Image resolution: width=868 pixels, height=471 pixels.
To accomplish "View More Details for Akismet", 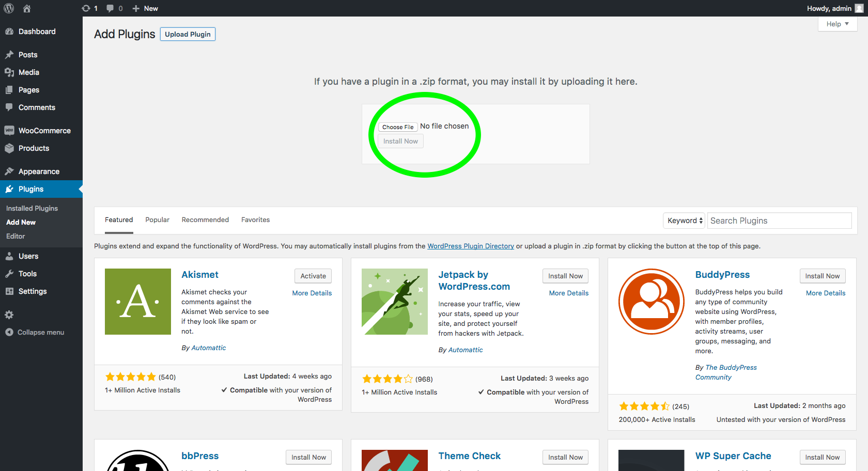I will tap(312, 293).
